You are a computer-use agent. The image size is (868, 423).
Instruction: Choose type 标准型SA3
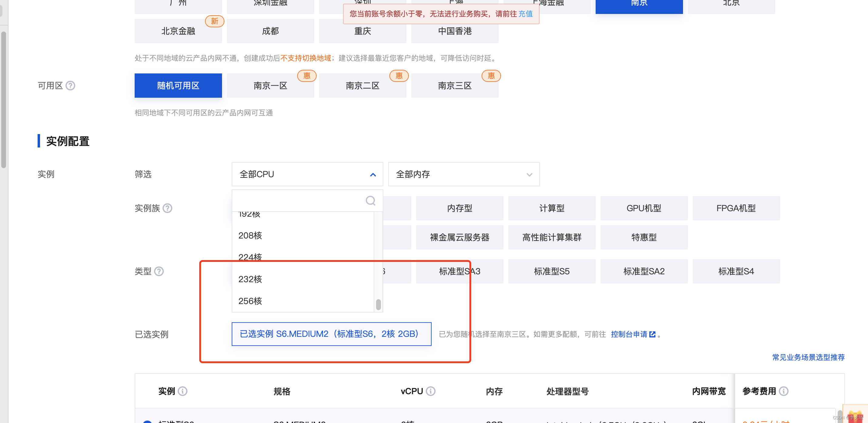[x=459, y=271]
